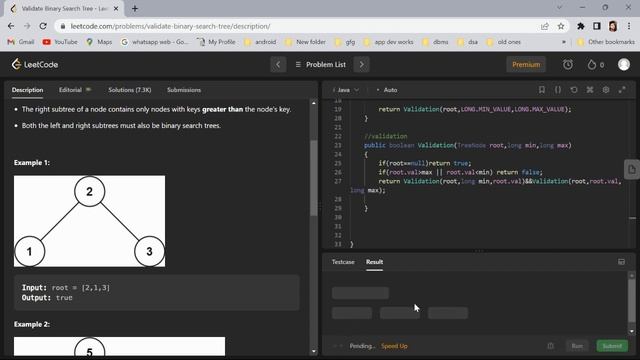Bookmark this page with the star icon

tap(561, 26)
